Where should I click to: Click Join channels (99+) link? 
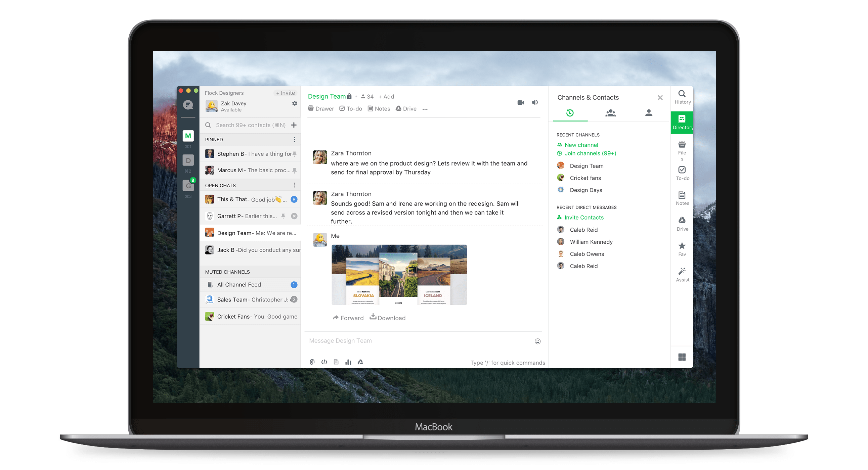pos(590,152)
